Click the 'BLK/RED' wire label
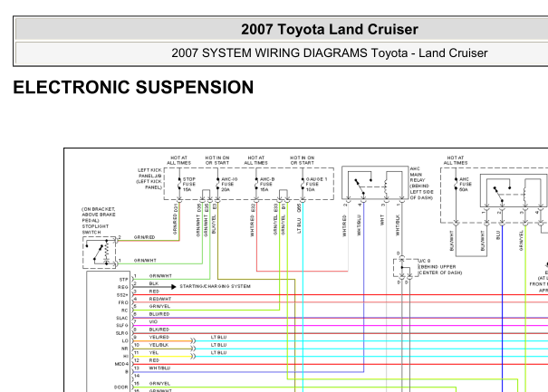The height and width of the screenshot is (392, 548). point(159,330)
